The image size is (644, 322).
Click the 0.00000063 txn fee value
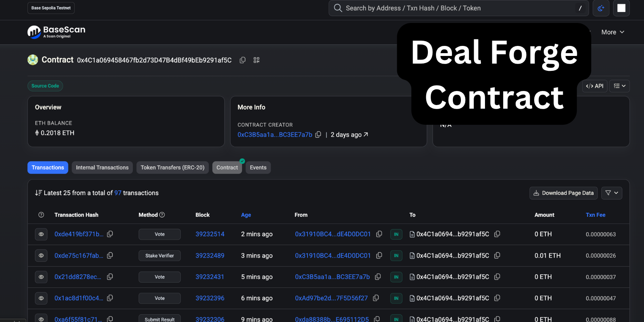tap(601, 234)
